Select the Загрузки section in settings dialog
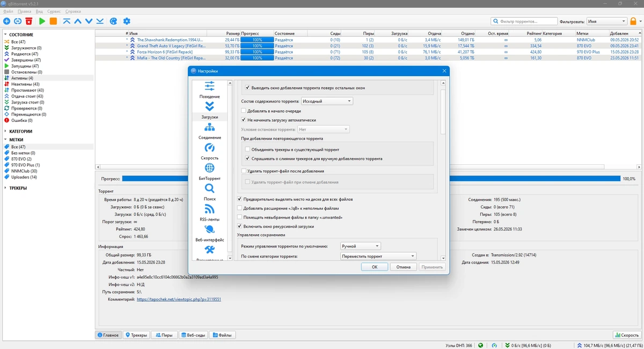The width and height of the screenshot is (644, 349). tap(209, 110)
